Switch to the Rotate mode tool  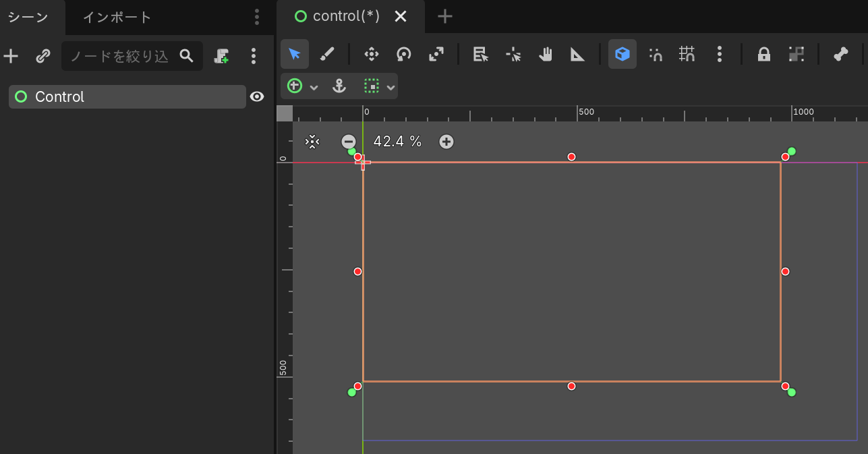pos(404,54)
